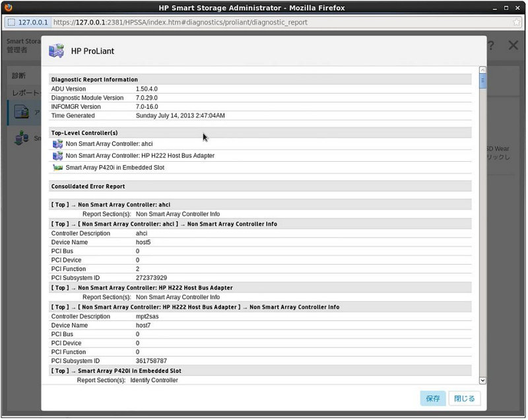Select the 診断 tab behind the dialog
This screenshot has width=528, height=420.
(x=18, y=76)
